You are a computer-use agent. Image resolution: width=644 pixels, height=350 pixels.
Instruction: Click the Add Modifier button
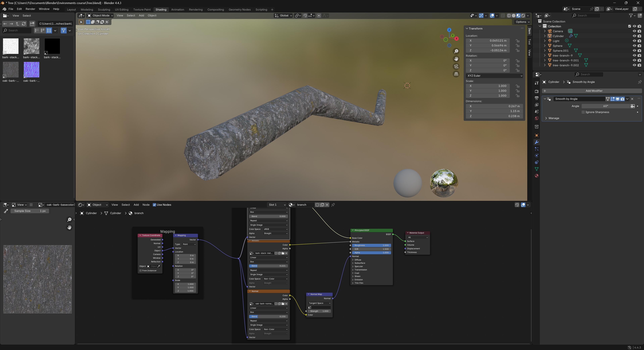click(595, 90)
